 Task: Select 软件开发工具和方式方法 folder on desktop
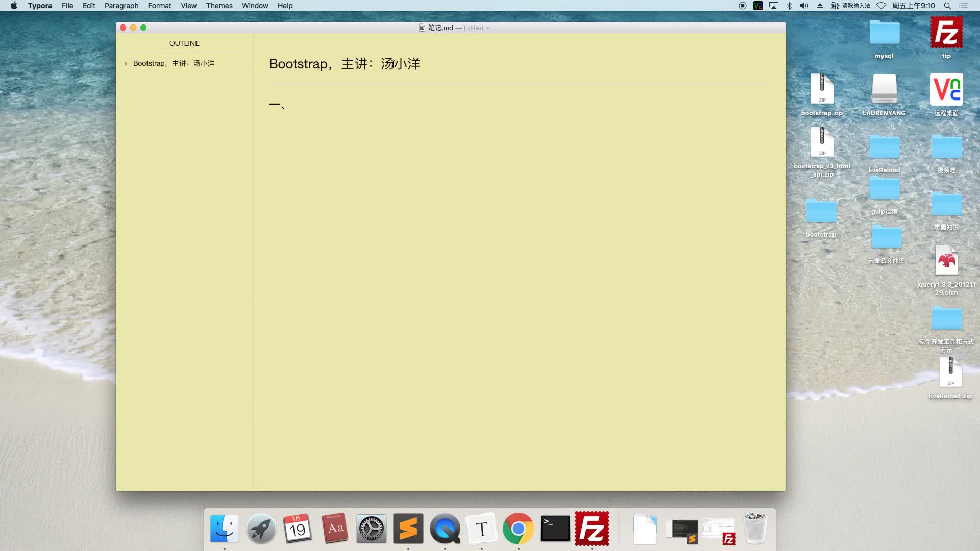[946, 329]
